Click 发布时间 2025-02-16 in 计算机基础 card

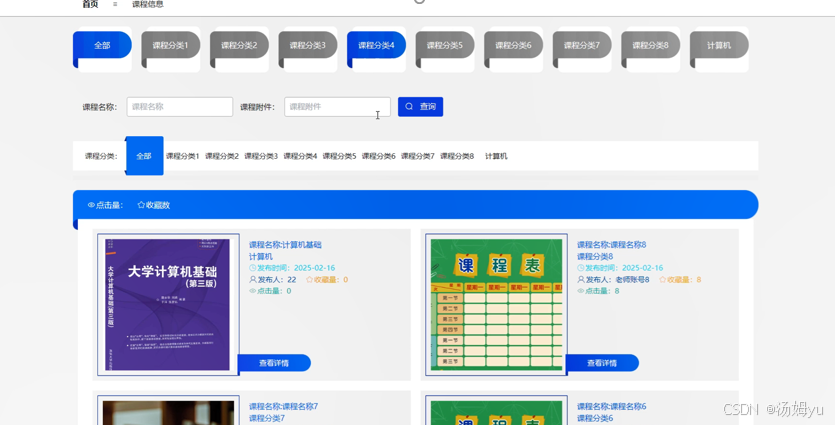tap(292, 268)
